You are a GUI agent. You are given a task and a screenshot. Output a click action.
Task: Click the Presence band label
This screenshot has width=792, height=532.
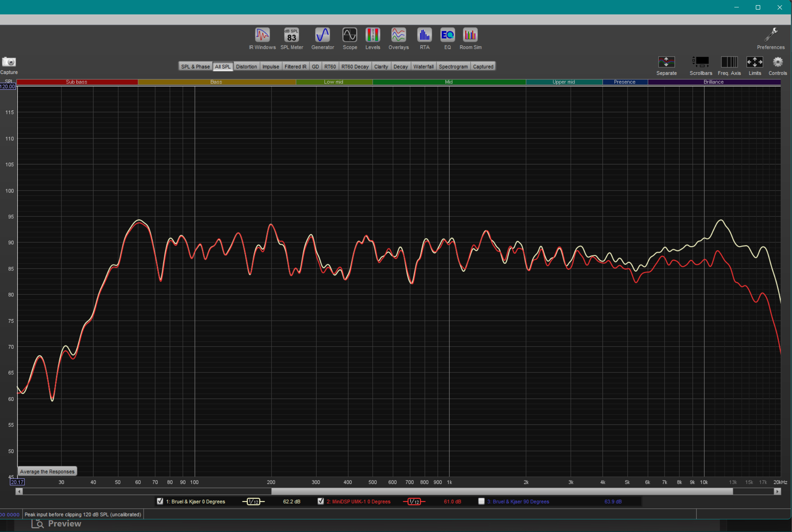point(625,82)
